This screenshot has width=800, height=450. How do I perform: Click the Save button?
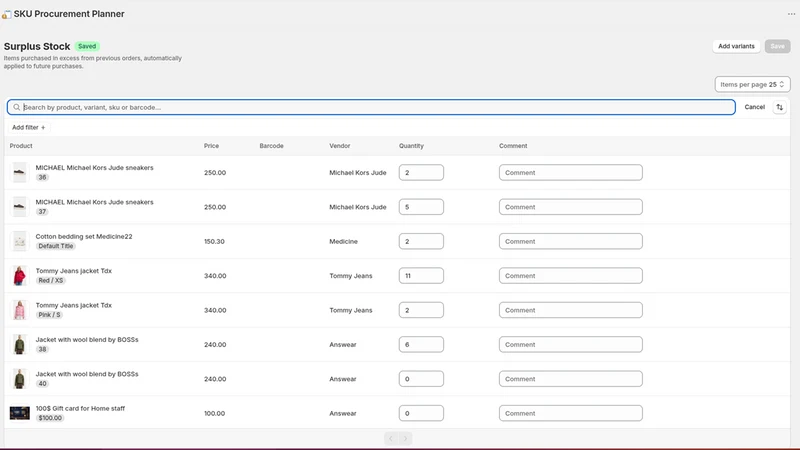[x=777, y=46]
